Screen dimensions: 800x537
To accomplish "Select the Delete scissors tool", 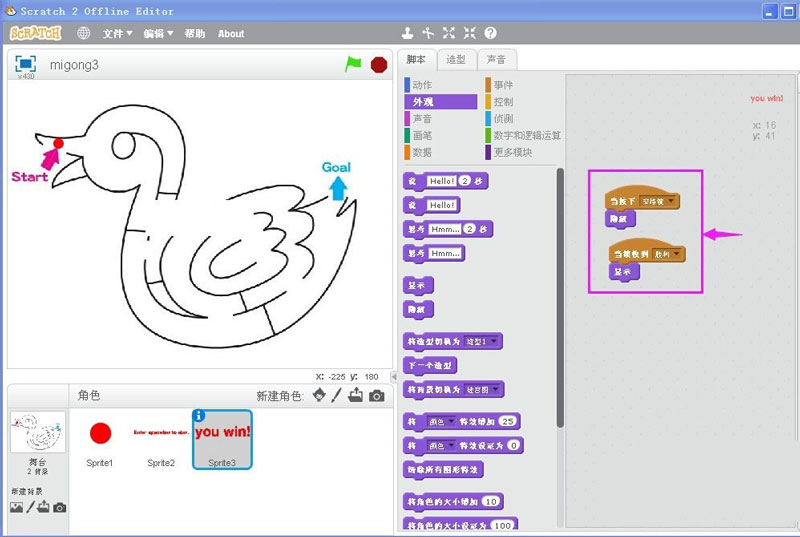I will click(x=428, y=33).
